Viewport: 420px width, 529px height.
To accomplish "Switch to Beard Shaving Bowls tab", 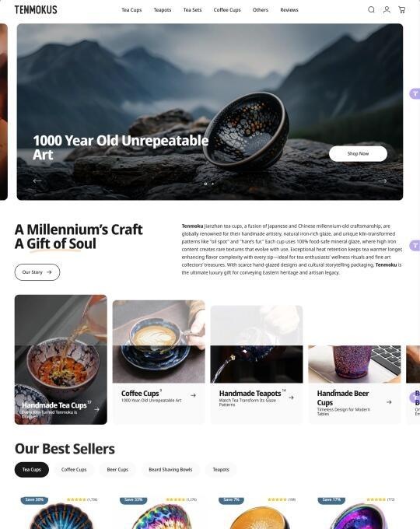I will 170,470.
